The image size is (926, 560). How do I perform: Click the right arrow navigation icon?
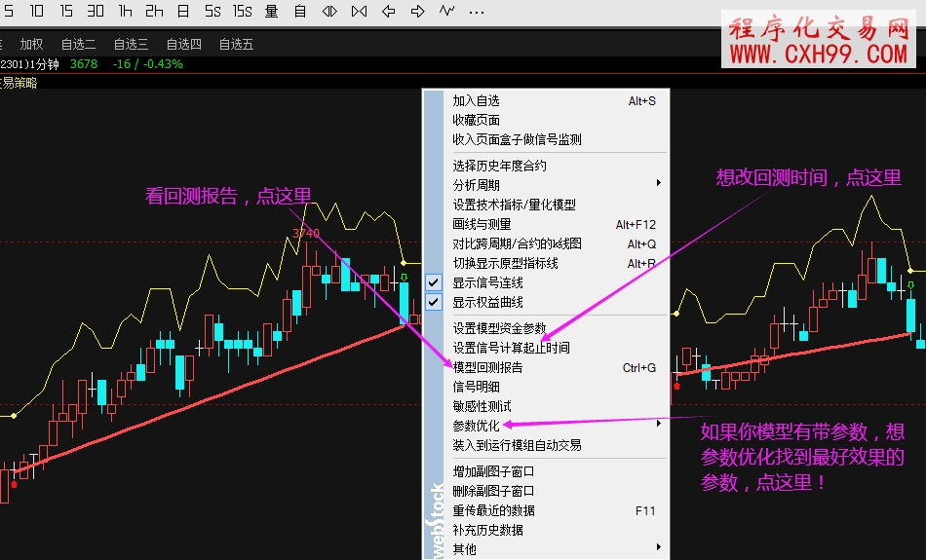[x=417, y=11]
